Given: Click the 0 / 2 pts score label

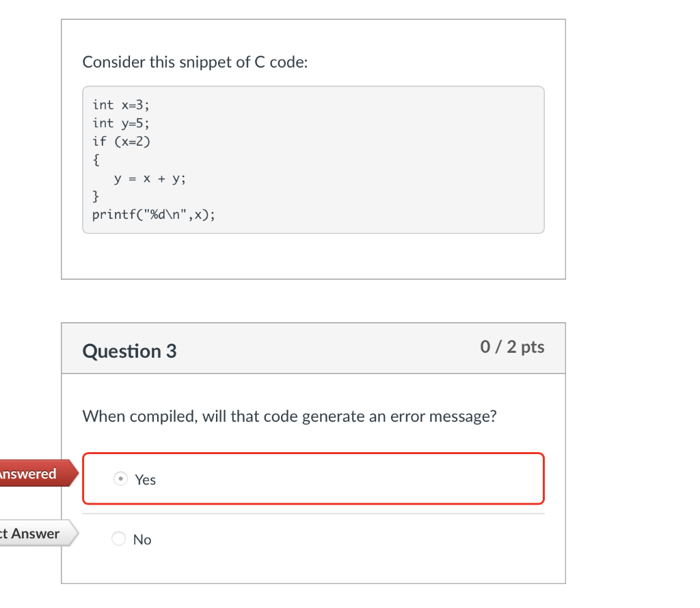Looking at the screenshot, I should (512, 347).
